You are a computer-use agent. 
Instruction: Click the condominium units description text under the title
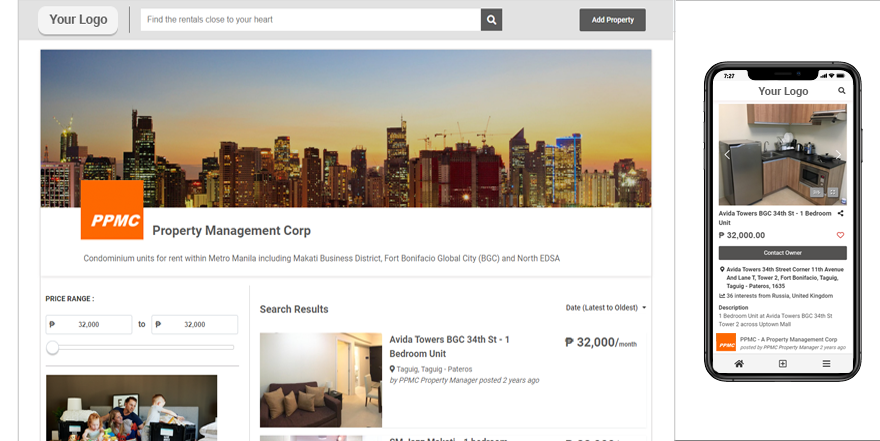point(322,258)
